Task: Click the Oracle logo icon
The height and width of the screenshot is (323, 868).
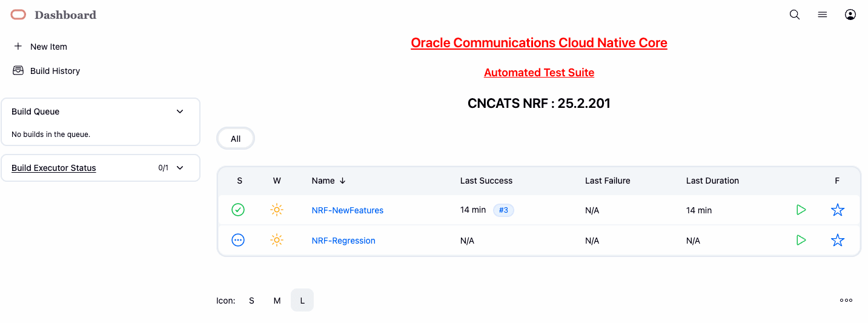Action: (x=18, y=15)
